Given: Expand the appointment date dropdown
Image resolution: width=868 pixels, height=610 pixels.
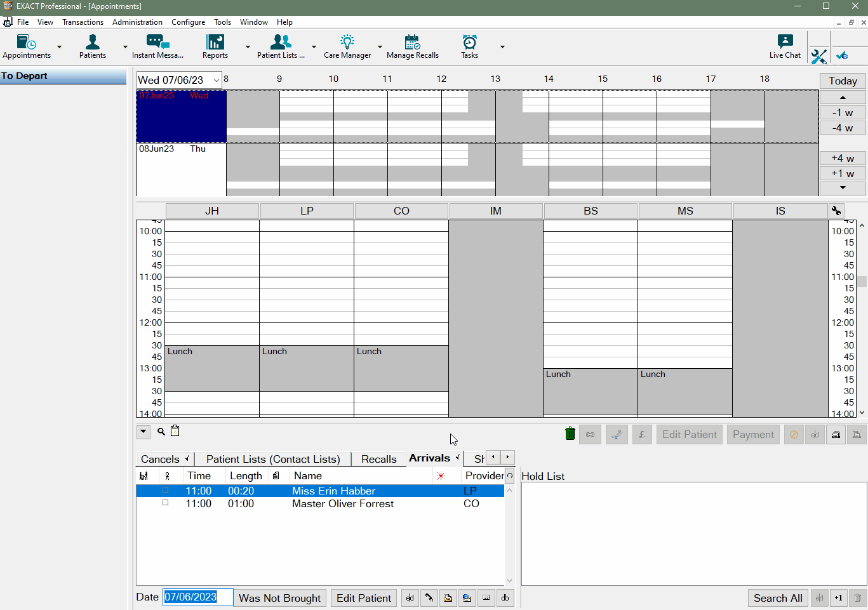Looking at the screenshot, I should (x=216, y=80).
